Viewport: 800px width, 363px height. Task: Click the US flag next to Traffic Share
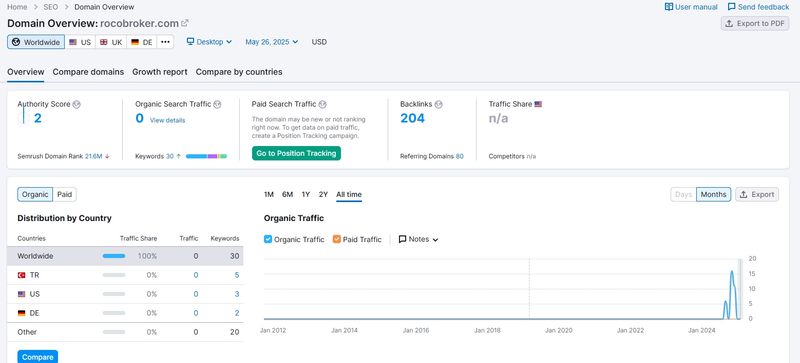click(538, 104)
